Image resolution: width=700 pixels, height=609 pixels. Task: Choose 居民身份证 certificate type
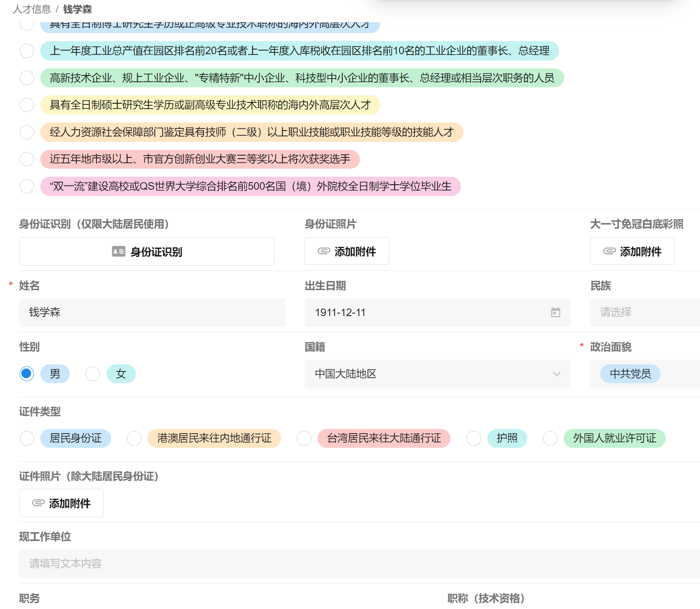[27, 438]
